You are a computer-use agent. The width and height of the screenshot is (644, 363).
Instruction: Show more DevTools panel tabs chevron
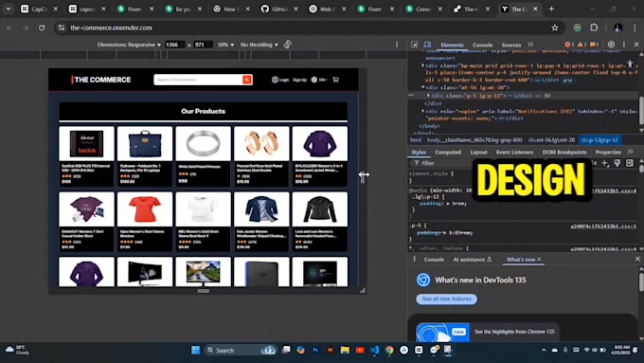(x=530, y=45)
